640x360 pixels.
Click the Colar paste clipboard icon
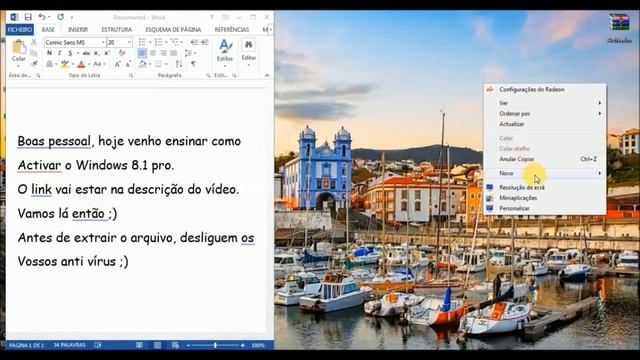(18, 48)
